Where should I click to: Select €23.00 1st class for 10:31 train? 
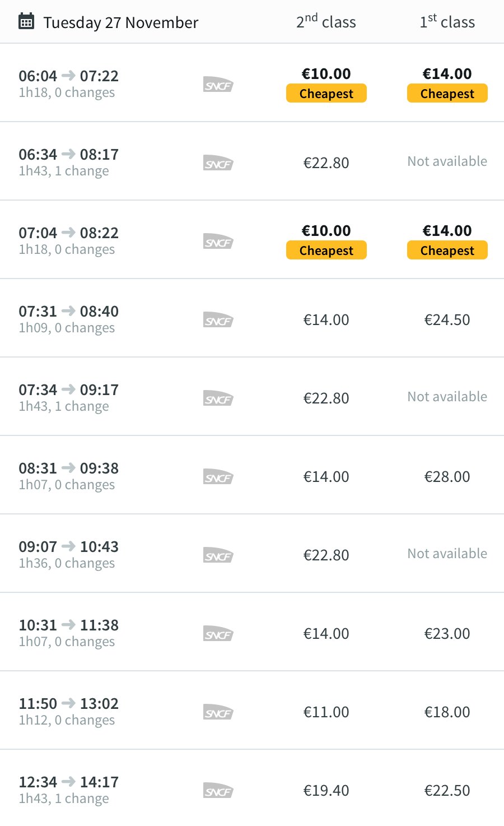447,634
